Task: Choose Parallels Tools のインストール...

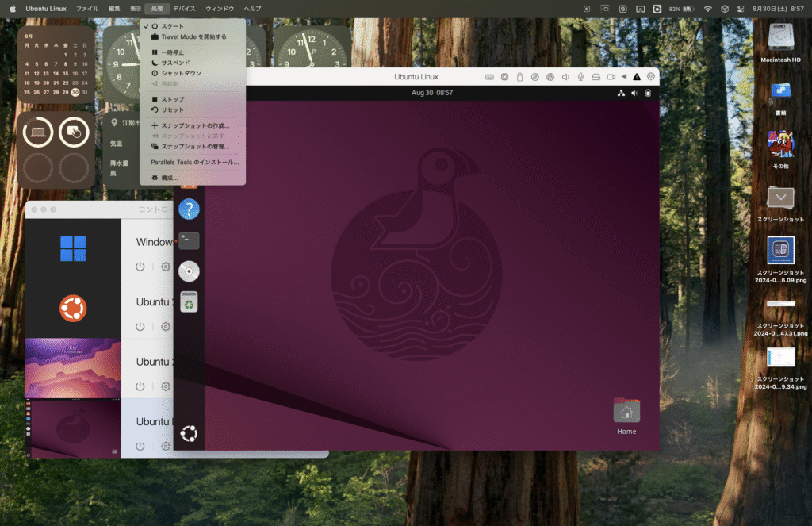Action: 193,162
